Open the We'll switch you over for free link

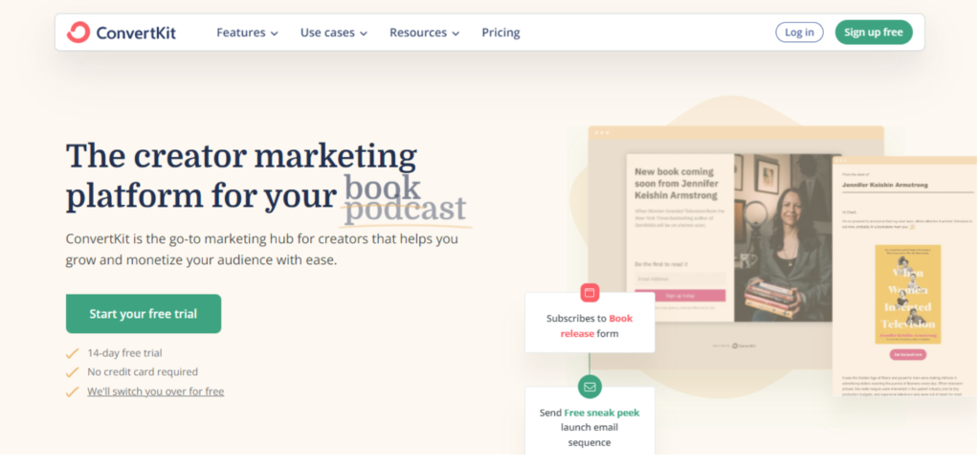tap(156, 391)
